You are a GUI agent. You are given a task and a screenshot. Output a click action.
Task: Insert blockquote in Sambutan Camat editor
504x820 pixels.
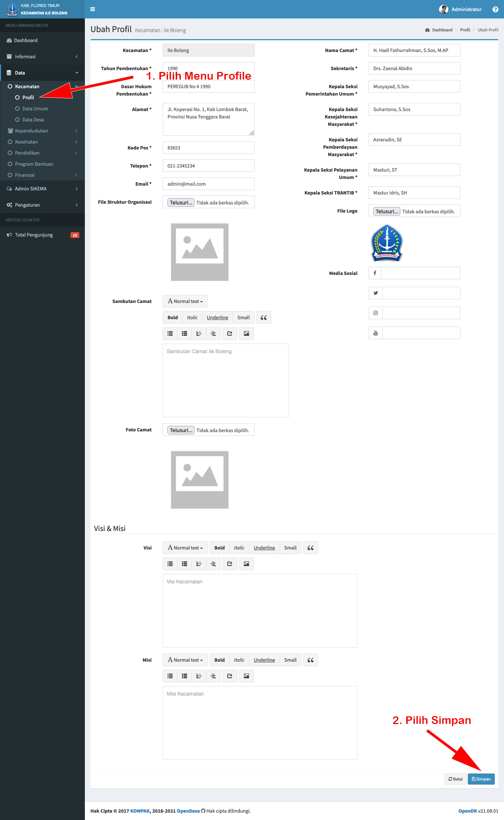click(264, 317)
